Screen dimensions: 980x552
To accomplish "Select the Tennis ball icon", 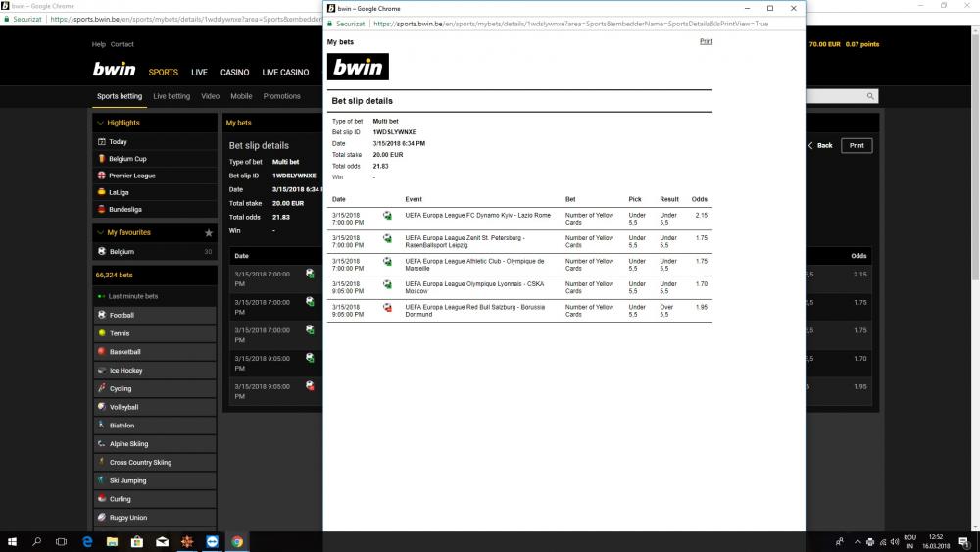I will pyautogui.click(x=102, y=333).
